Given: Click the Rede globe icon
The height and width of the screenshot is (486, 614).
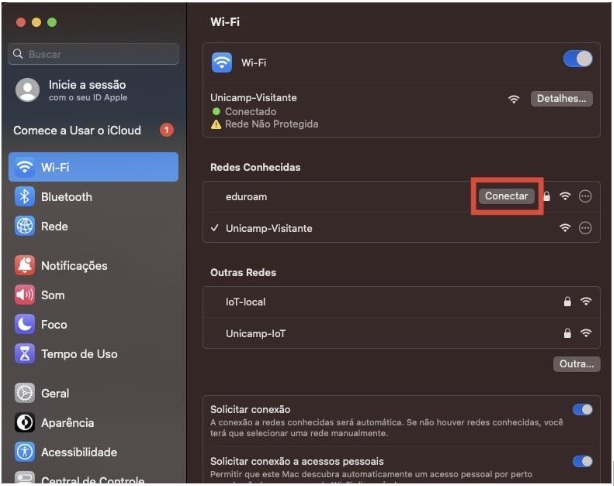Looking at the screenshot, I should point(24,226).
